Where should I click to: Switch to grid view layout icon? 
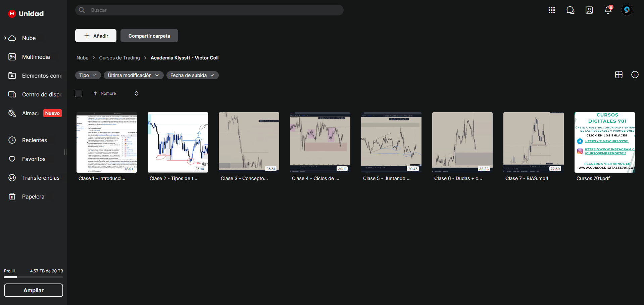click(619, 75)
